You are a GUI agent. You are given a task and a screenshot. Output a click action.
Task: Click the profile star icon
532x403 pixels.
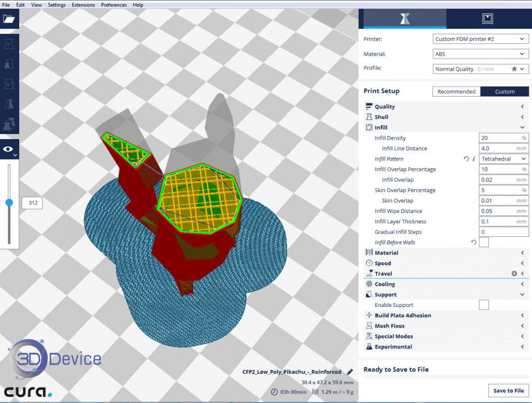[514, 69]
